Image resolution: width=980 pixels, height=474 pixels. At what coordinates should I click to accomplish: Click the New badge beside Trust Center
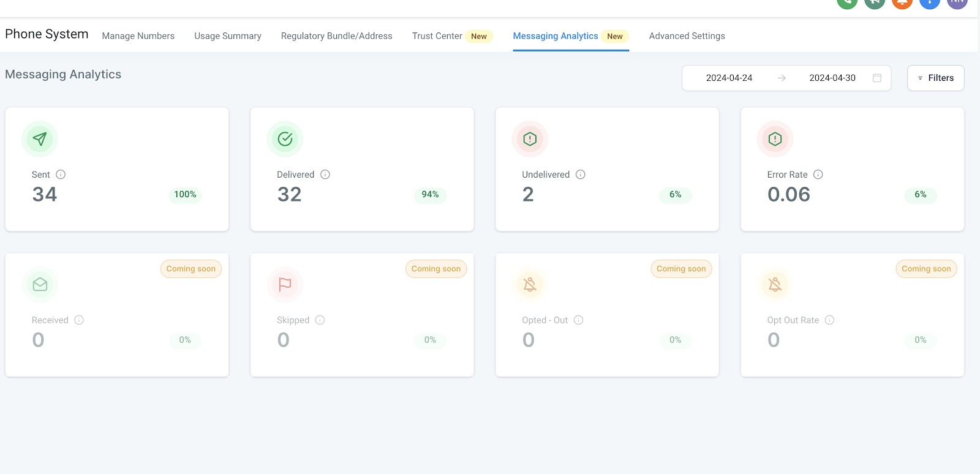[x=479, y=37]
